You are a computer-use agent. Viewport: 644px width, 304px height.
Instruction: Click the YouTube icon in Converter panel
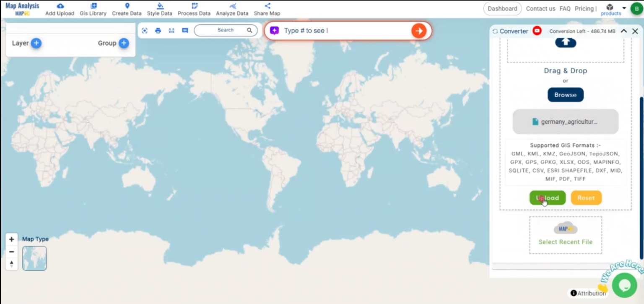coord(537,31)
